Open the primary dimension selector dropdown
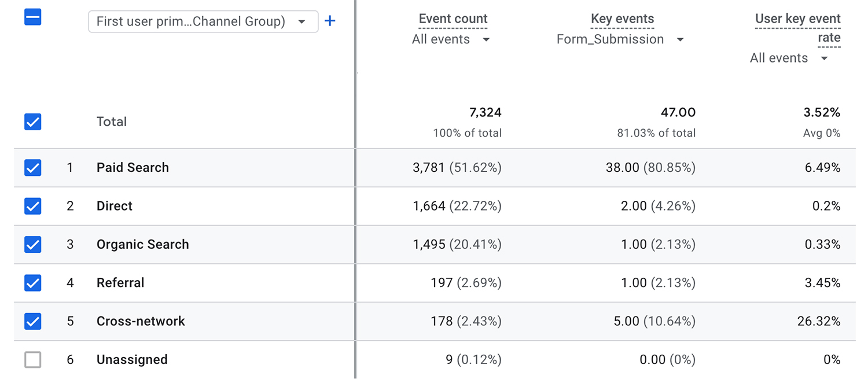The width and height of the screenshot is (868, 386). coord(203,21)
